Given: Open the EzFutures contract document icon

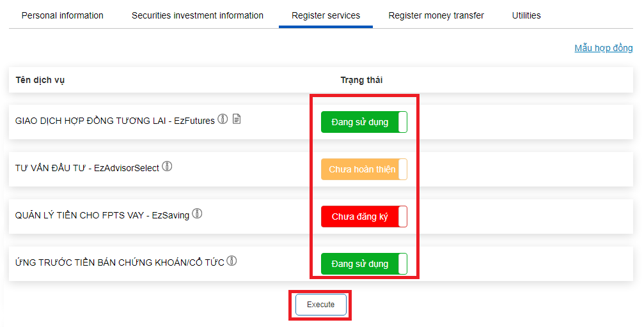Looking at the screenshot, I should pyautogui.click(x=237, y=119).
